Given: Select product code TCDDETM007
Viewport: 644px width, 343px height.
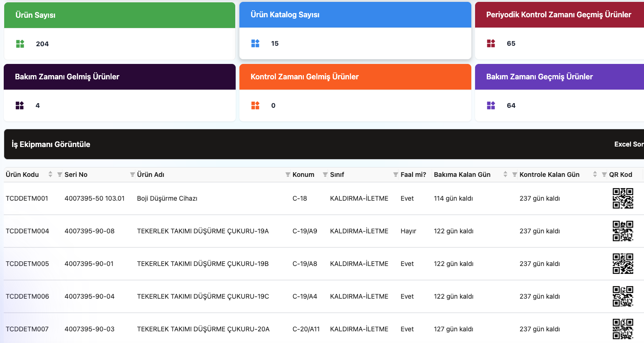Looking at the screenshot, I should tap(27, 329).
